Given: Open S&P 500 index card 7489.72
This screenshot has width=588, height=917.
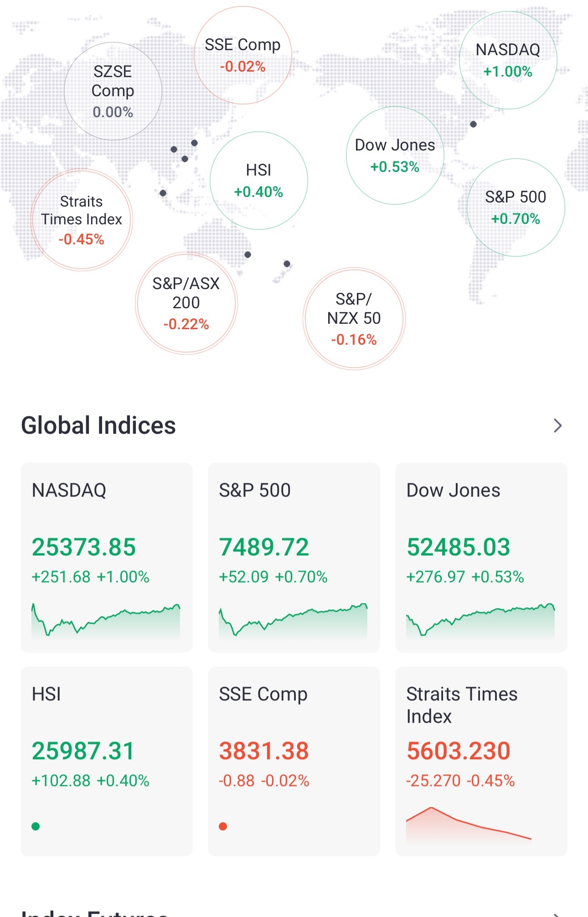Looking at the screenshot, I should 294,557.
